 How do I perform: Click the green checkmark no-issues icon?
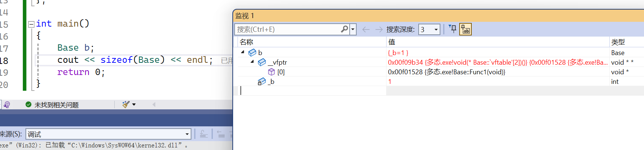coord(28,105)
